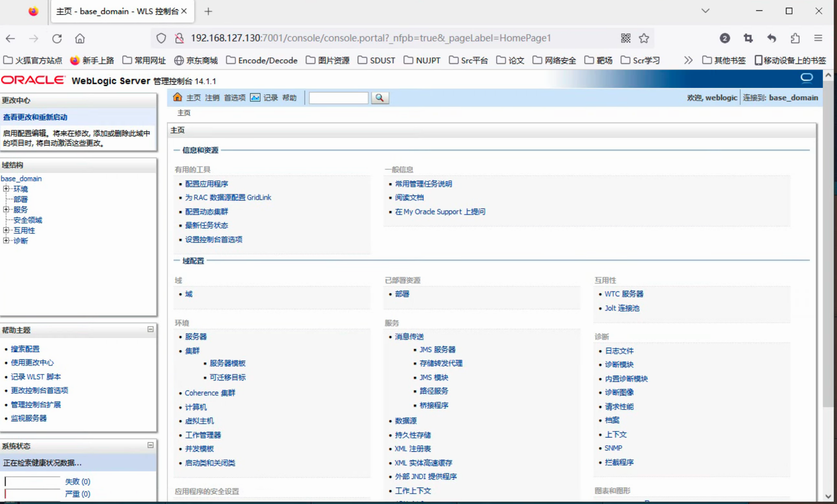Expand the 环境 tree node
837x504 pixels.
click(x=6, y=189)
